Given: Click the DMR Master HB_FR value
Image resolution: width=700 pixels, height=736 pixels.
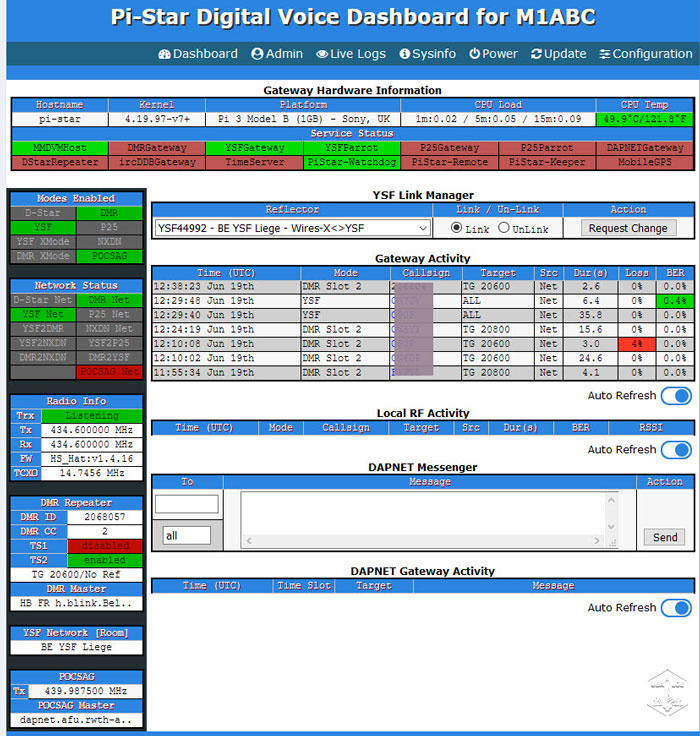Looking at the screenshot, I should point(77,603).
